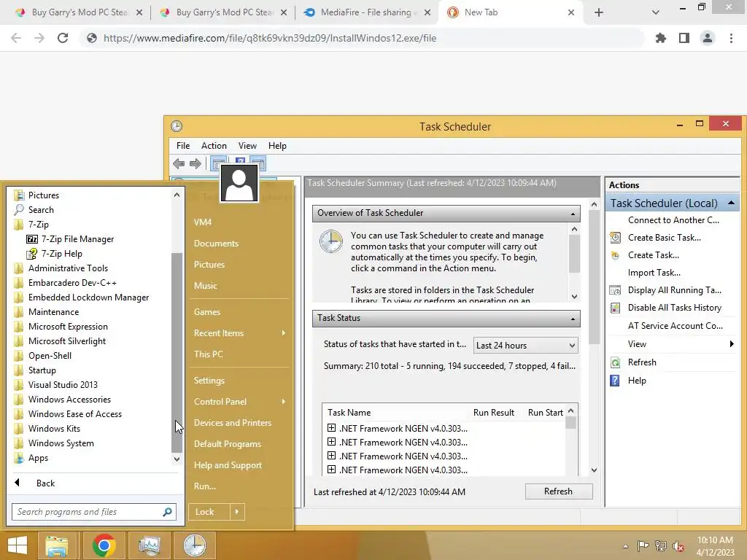The height and width of the screenshot is (560, 747).
Task: Click scroll down arrow in Overview text box
Action: tap(575, 297)
